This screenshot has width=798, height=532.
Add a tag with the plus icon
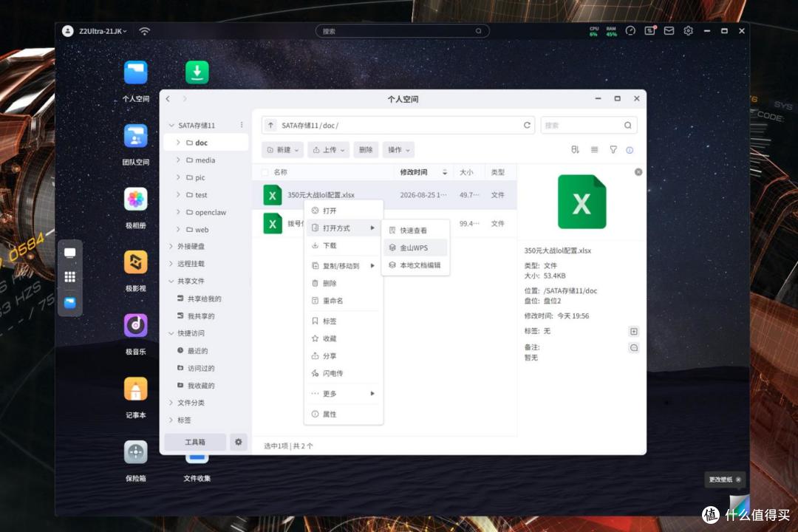(634, 332)
